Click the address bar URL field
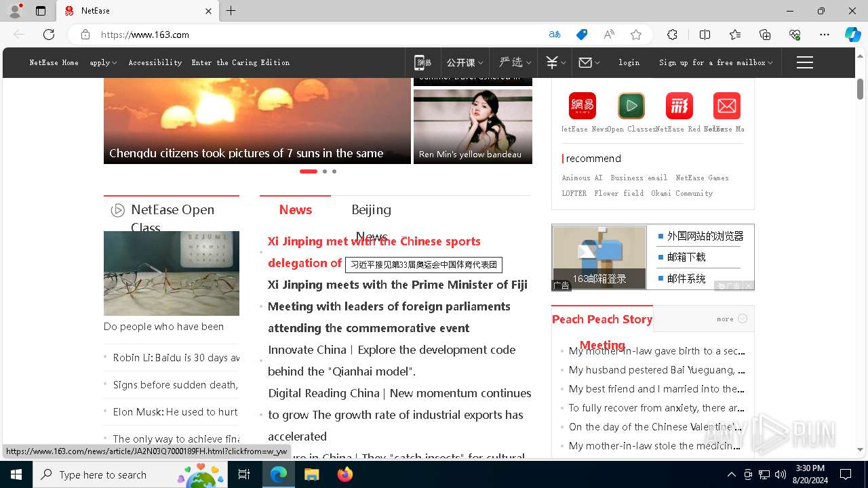This screenshot has height=488, width=868. pyautogui.click(x=319, y=35)
